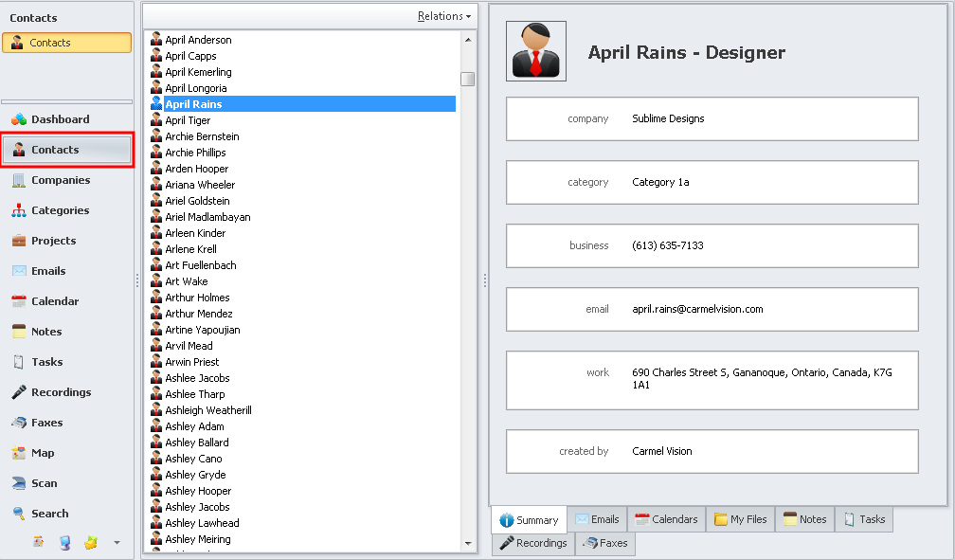The height and width of the screenshot is (560, 955).
Task: Open the Scan section
Action: click(44, 483)
